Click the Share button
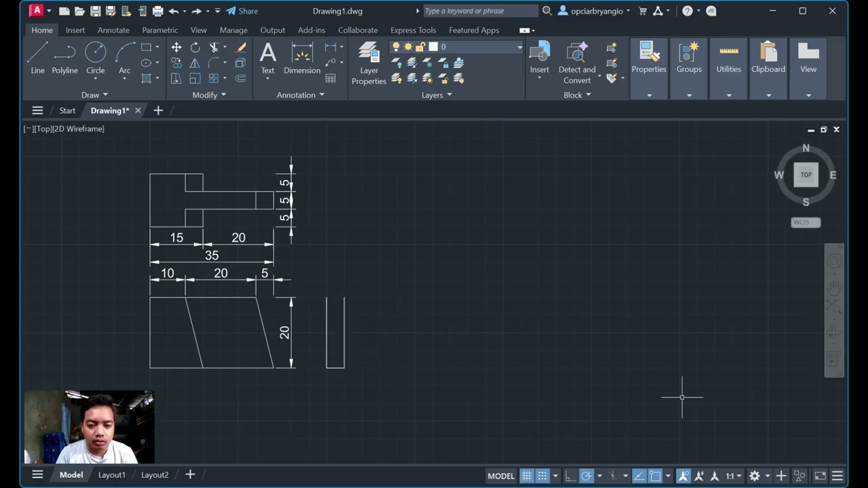The width and height of the screenshot is (868, 488). pyautogui.click(x=242, y=11)
